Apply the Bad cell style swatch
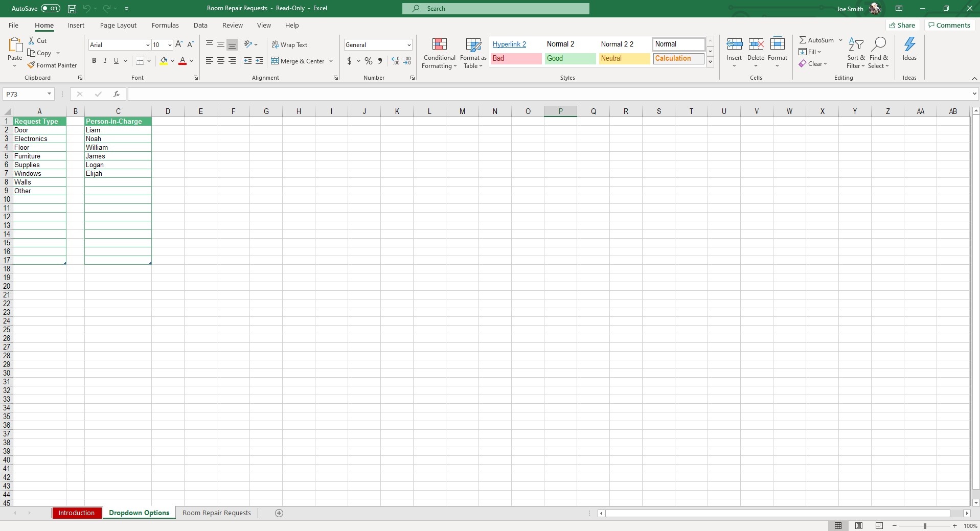Viewport: 980px width, 531px height. 516,58
